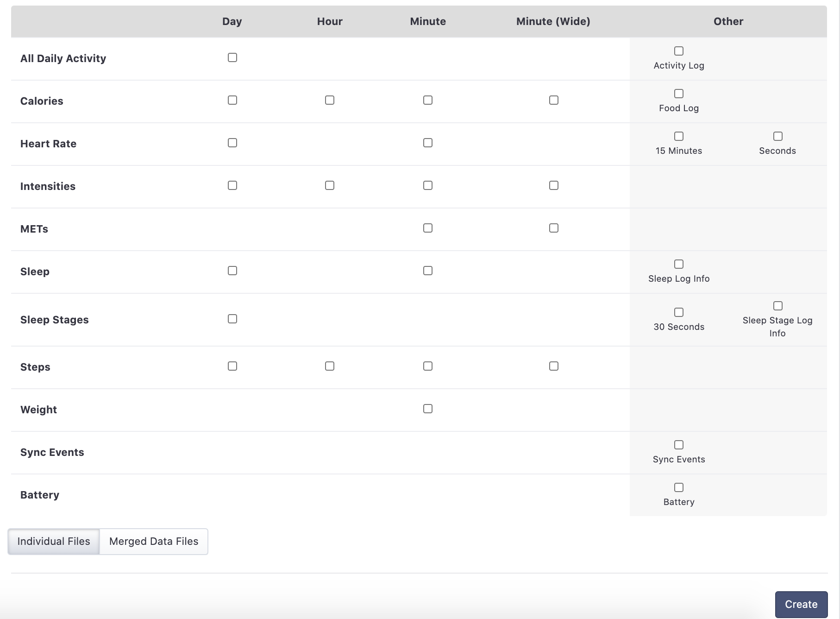Select Intensities Hour checkbox
This screenshot has width=840, height=619.
(x=330, y=185)
